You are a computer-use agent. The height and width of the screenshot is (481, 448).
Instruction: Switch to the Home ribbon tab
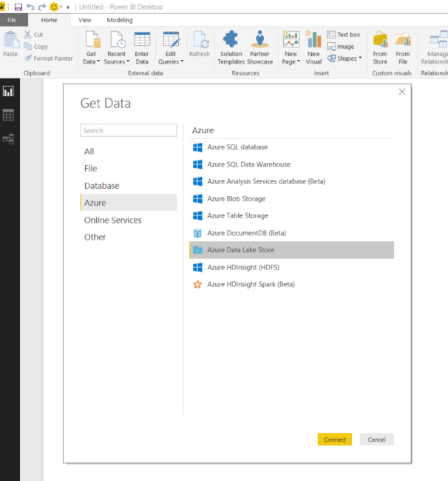pos(49,20)
